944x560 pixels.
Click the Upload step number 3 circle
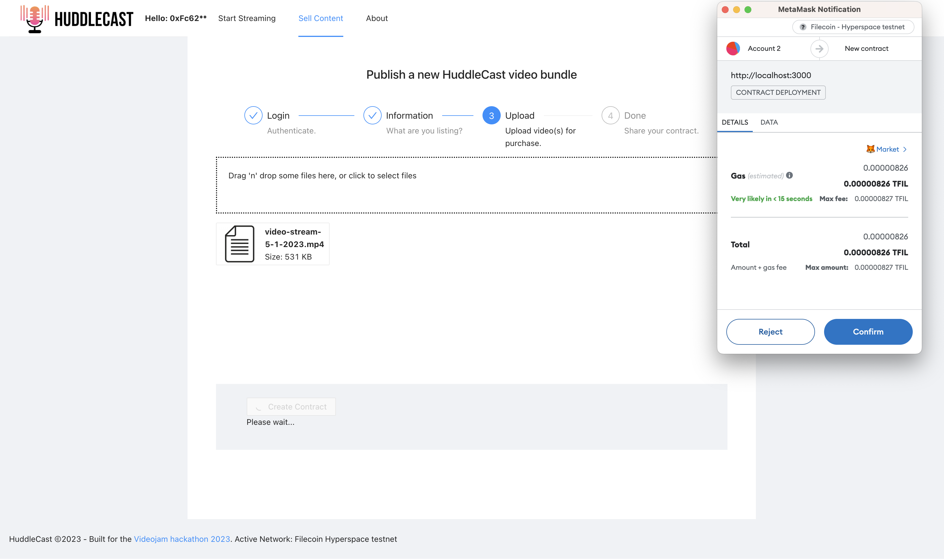tap(491, 116)
